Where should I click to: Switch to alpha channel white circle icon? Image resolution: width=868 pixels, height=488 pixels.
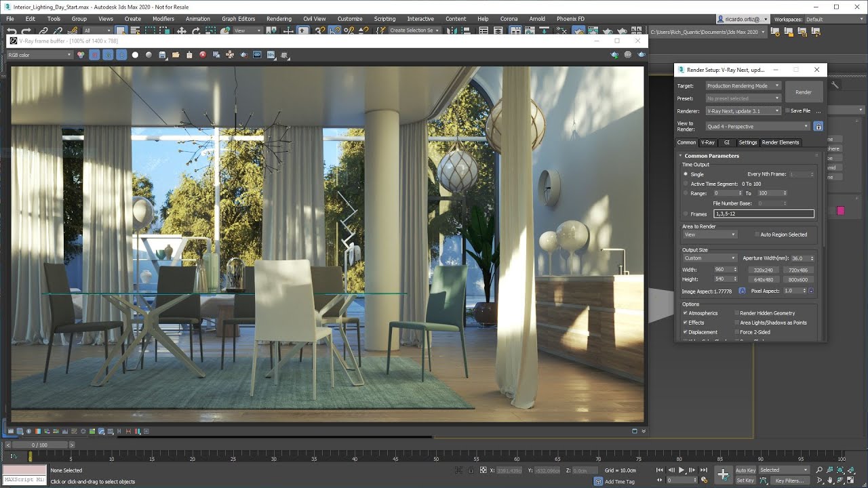click(x=135, y=55)
